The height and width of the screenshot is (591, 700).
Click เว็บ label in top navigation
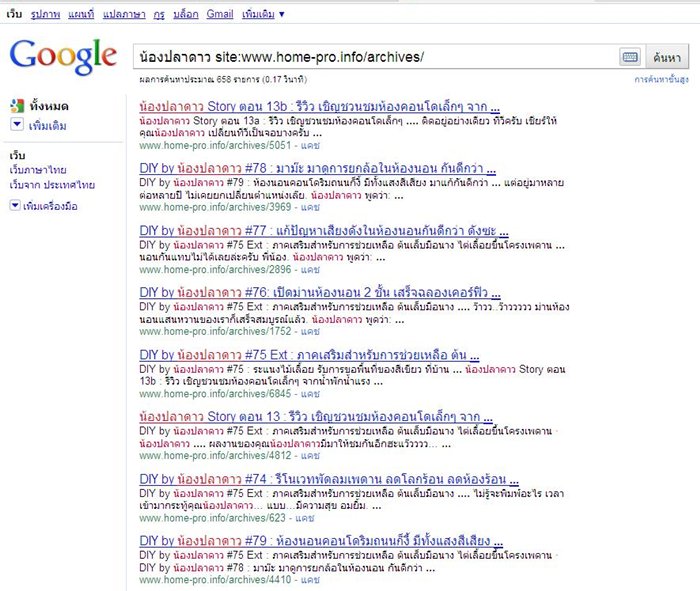pos(14,14)
